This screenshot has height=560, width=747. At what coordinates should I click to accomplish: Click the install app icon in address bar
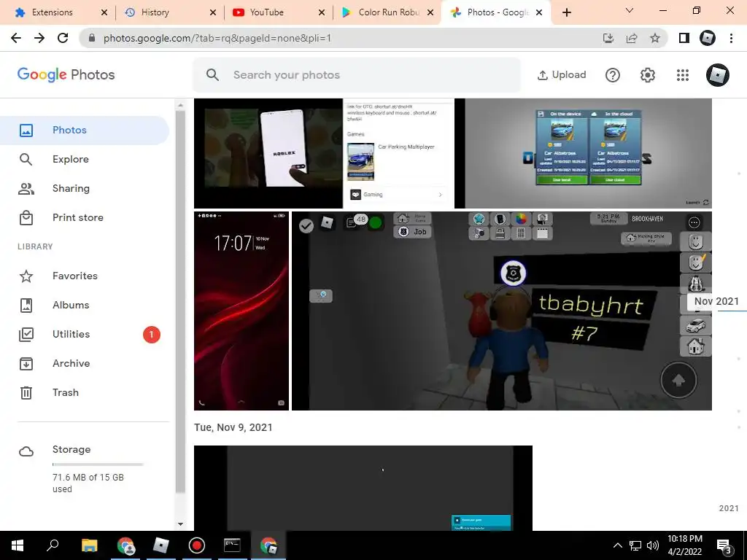(x=608, y=38)
